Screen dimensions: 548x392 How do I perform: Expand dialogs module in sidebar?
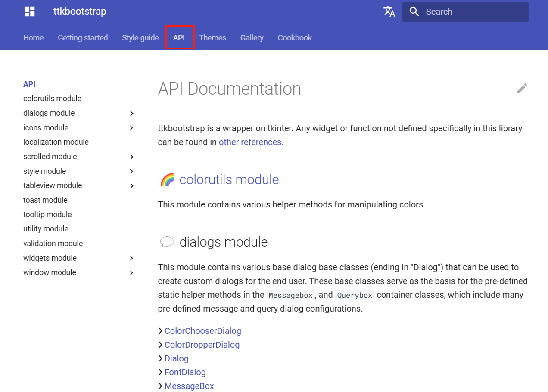[132, 113]
